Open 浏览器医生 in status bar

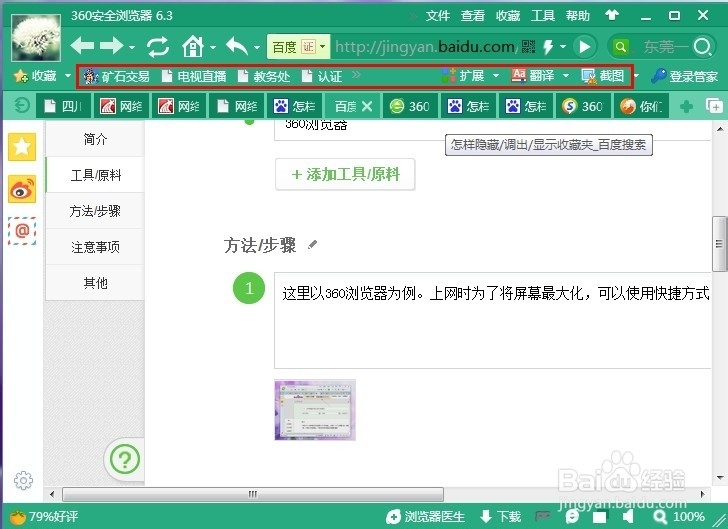click(425, 516)
